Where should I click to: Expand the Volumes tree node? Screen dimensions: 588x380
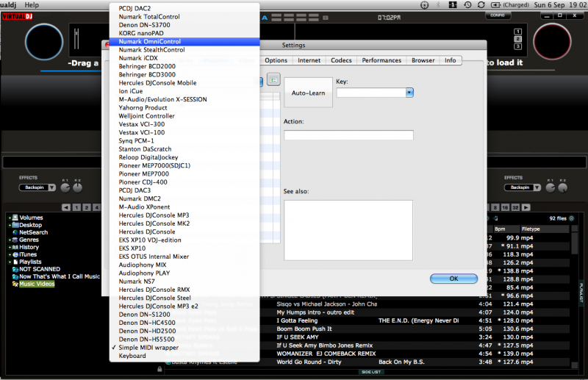click(x=10, y=218)
